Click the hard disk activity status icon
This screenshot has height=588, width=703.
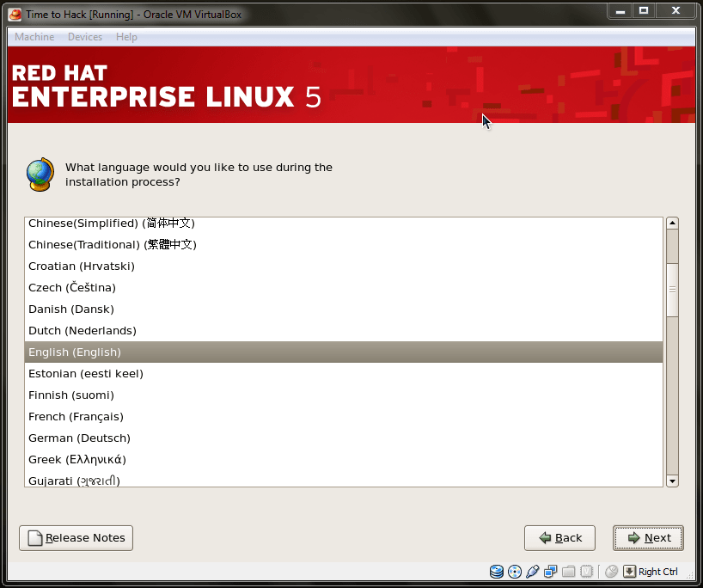click(x=497, y=572)
